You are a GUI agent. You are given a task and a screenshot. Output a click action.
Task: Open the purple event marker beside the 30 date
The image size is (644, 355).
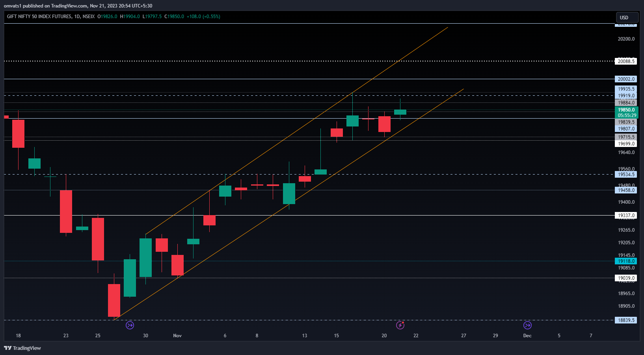(130, 325)
